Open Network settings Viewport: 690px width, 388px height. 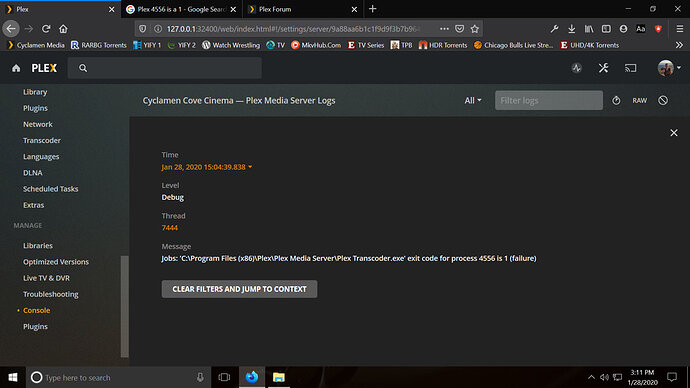[38, 124]
